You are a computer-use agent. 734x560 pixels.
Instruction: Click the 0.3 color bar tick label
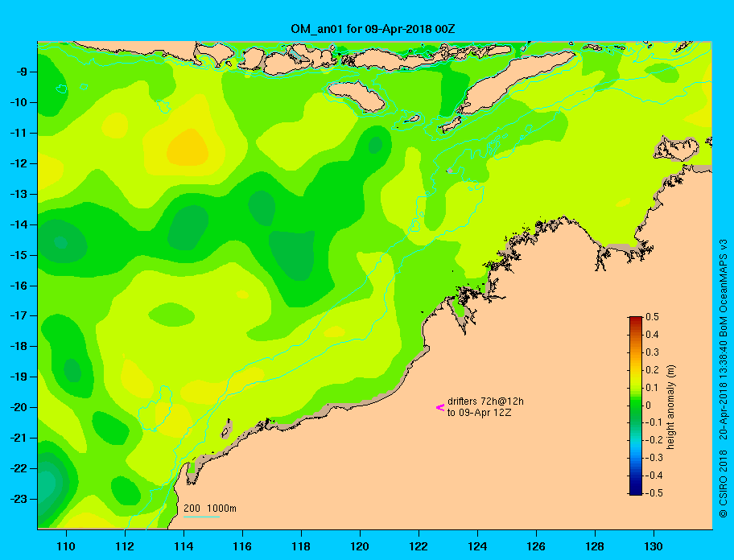coord(653,352)
